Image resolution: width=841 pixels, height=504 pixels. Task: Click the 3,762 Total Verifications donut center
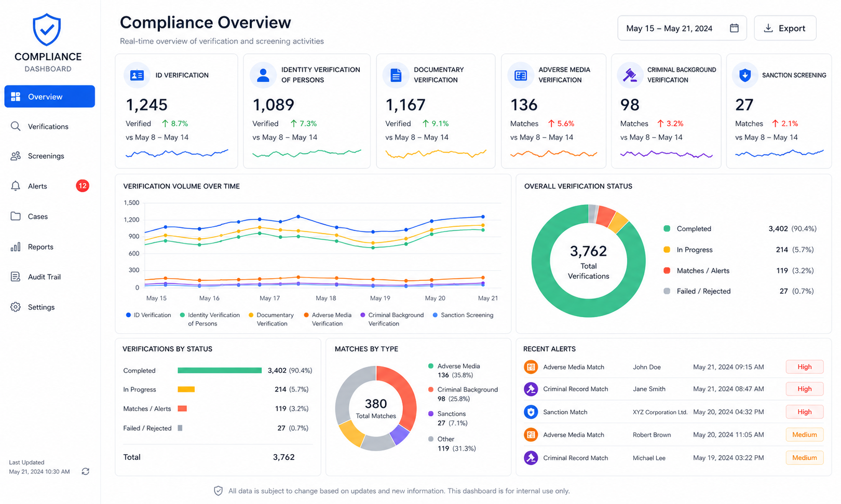(x=588, y=262)
